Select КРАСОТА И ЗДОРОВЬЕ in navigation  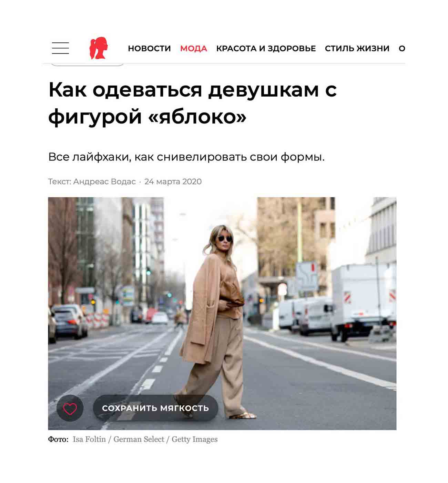pyautogui.click(x=266, y=48)
